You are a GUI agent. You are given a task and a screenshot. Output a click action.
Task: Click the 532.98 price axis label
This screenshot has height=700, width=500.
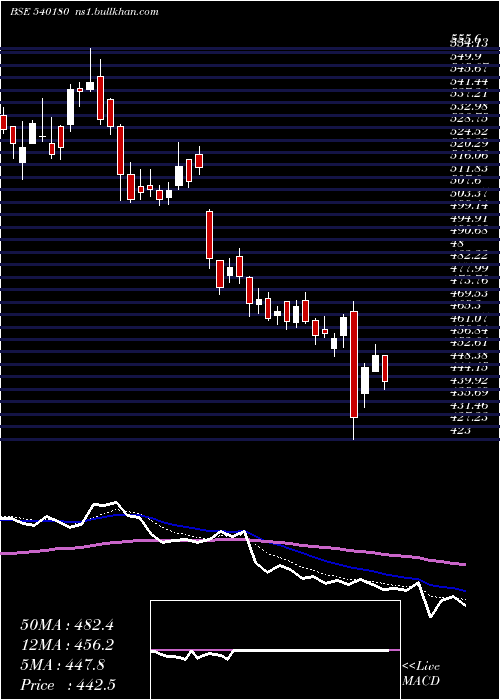tap(469, 107)
